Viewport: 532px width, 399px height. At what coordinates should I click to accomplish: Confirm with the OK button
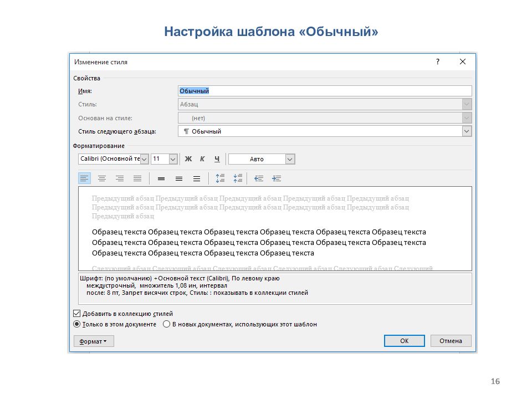[404, 341]
